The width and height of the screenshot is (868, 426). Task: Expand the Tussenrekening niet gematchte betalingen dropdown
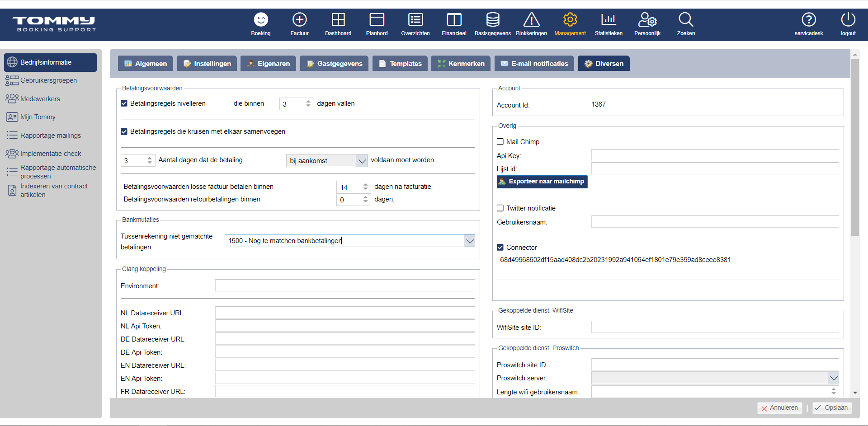(470, 241)
